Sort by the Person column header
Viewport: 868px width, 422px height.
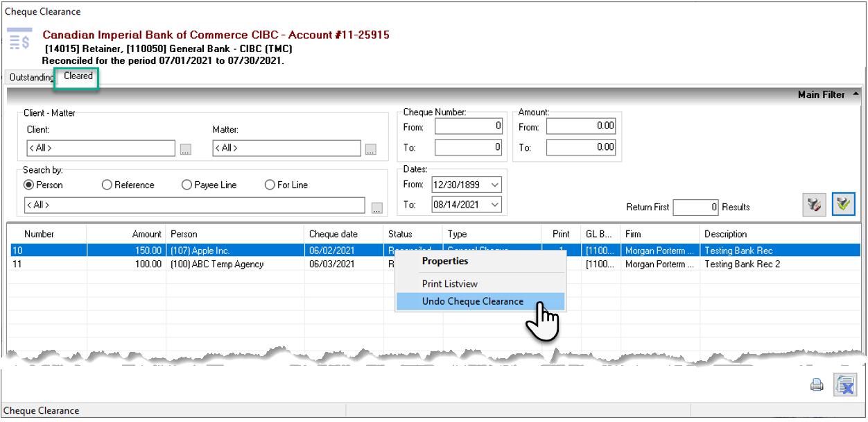tap(236, 234)
